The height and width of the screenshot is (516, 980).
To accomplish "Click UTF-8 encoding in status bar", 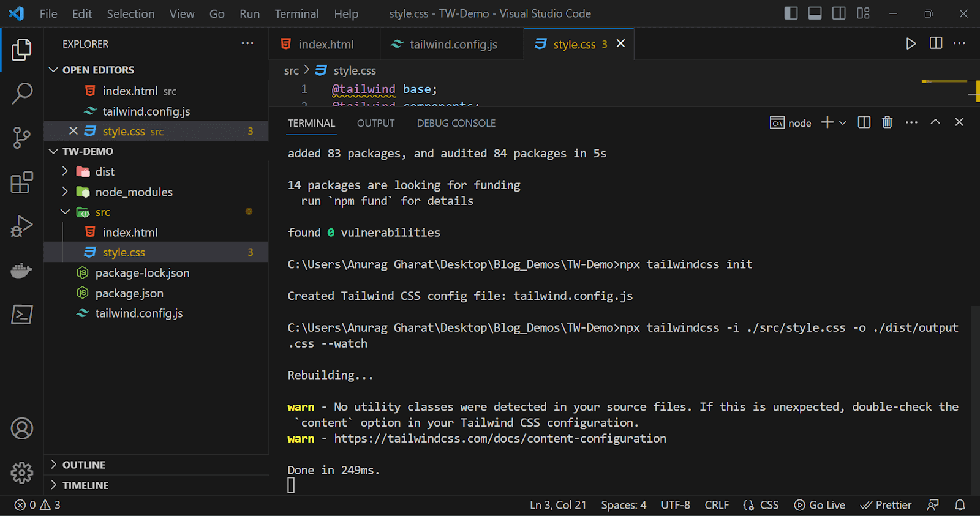I will (x=676, y=505).
